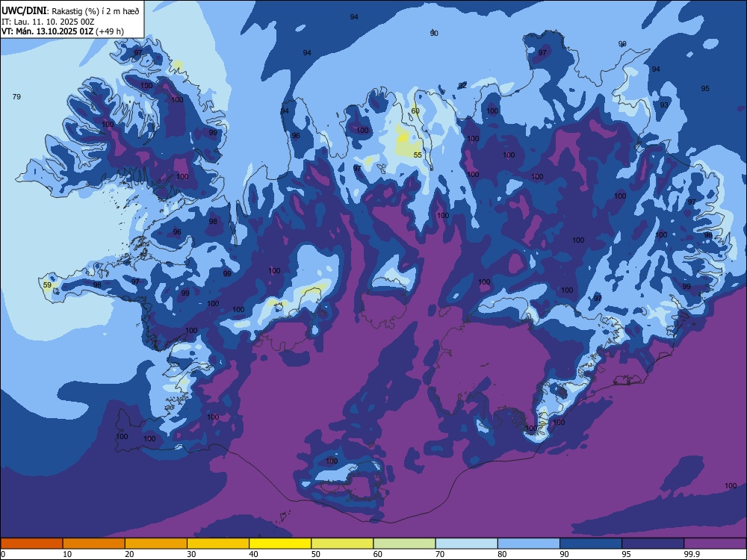Click the pale blue 70–80 legend swatch
Viewport: 747px width, 560px height.
point(467,544)
